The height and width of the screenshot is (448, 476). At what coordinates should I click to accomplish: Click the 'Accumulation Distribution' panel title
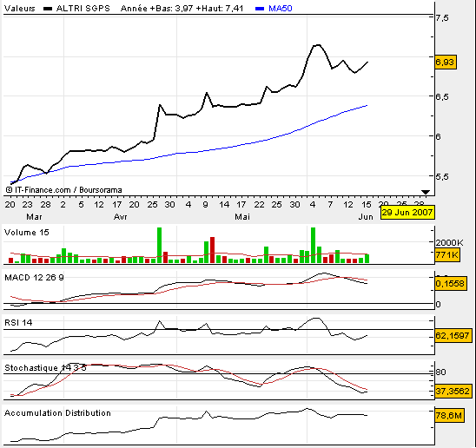click(x=57, y=413)
